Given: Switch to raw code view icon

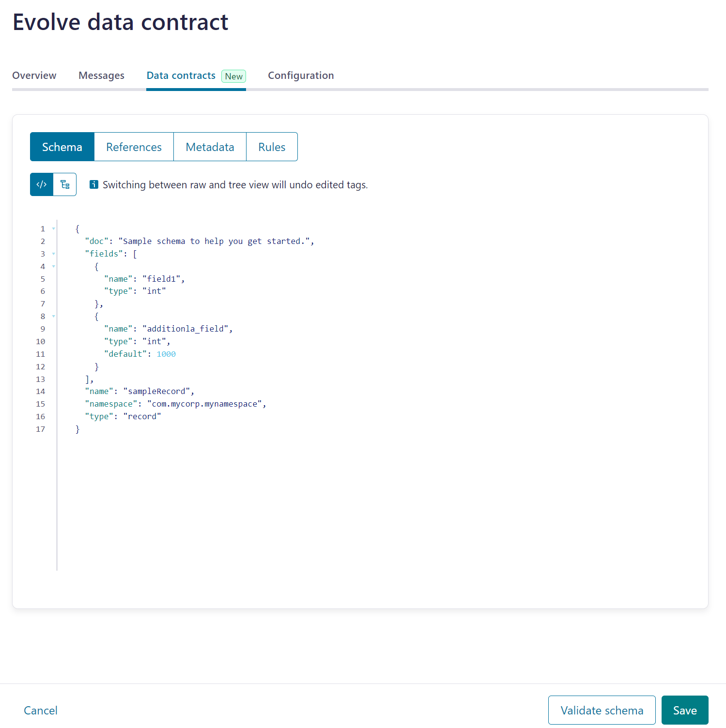Looking at the screenshot, I should click(x=42, y=184).
